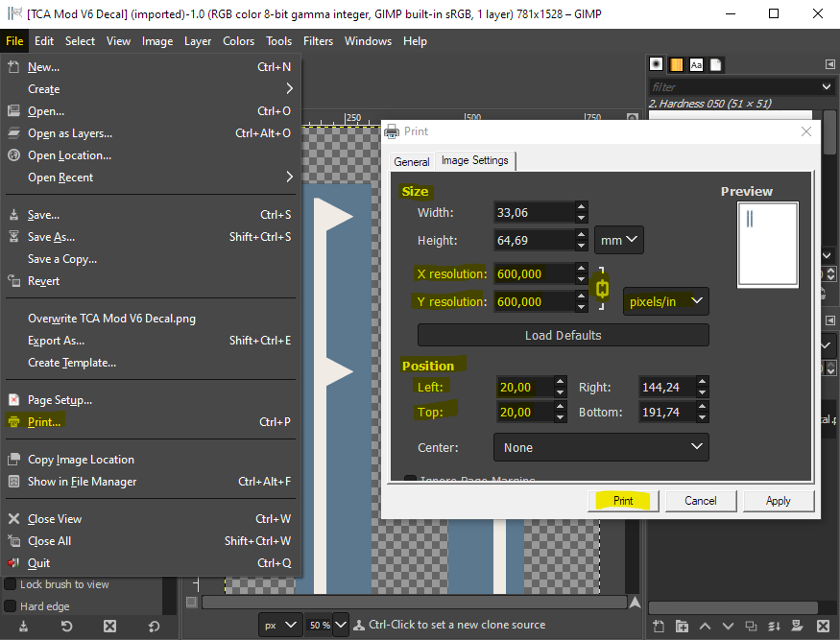Open the size unit mm dropdown
Viewport: 840px width, 640px height.
(x=619, y=240)
